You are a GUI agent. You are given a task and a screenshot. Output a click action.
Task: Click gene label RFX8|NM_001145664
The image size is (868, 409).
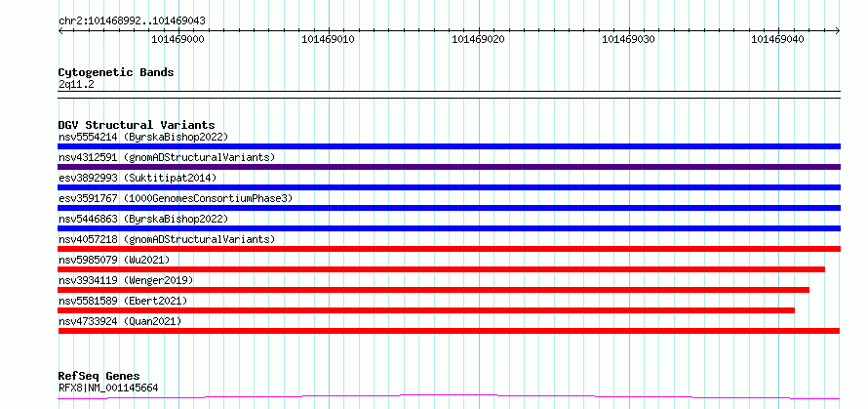tap(108, 388)
